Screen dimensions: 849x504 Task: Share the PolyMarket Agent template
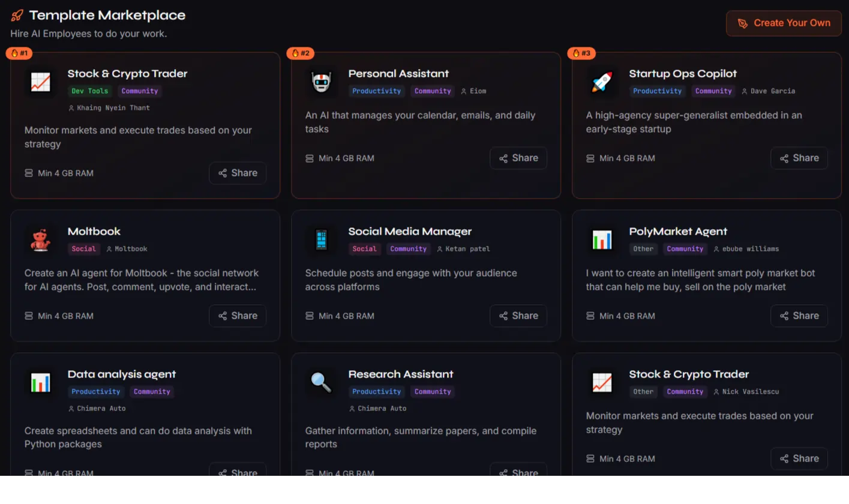click(799, 316)
